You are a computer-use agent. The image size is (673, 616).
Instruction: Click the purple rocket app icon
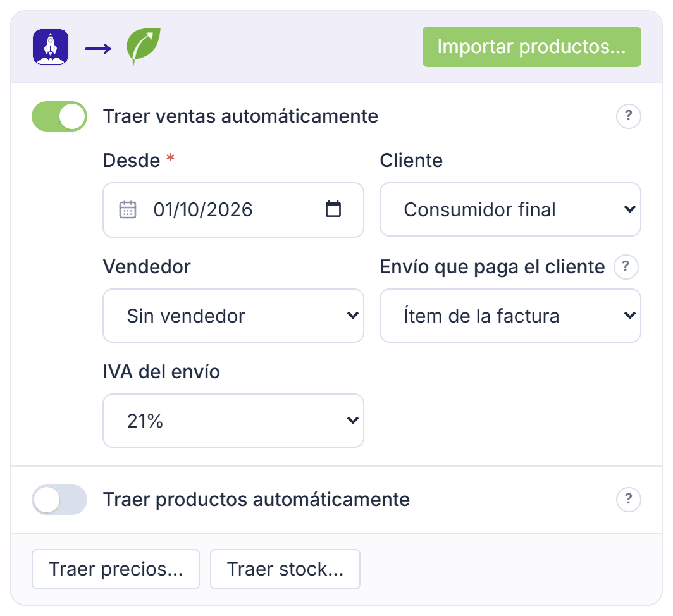click(x=51, y=47)
